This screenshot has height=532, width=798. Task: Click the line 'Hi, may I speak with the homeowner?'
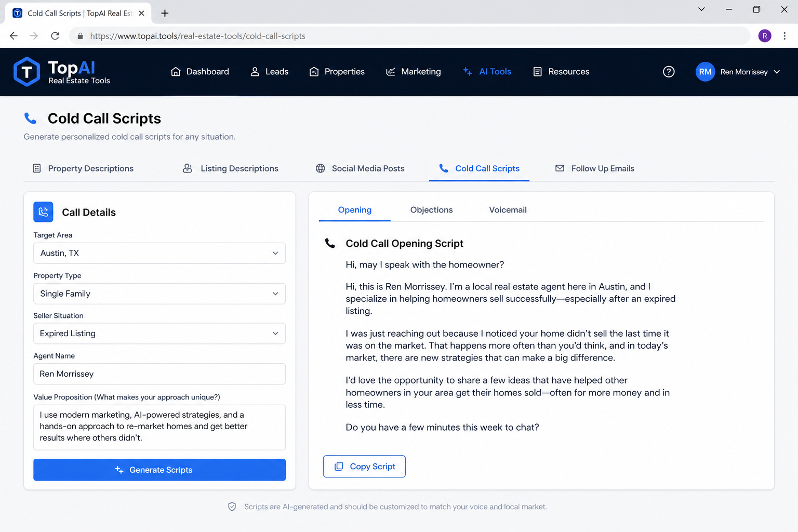click(x=425, y=265)
